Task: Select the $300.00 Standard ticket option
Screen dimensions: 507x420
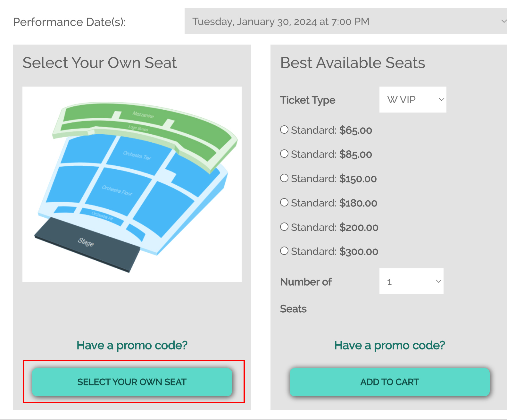Action: coord(284,251)
